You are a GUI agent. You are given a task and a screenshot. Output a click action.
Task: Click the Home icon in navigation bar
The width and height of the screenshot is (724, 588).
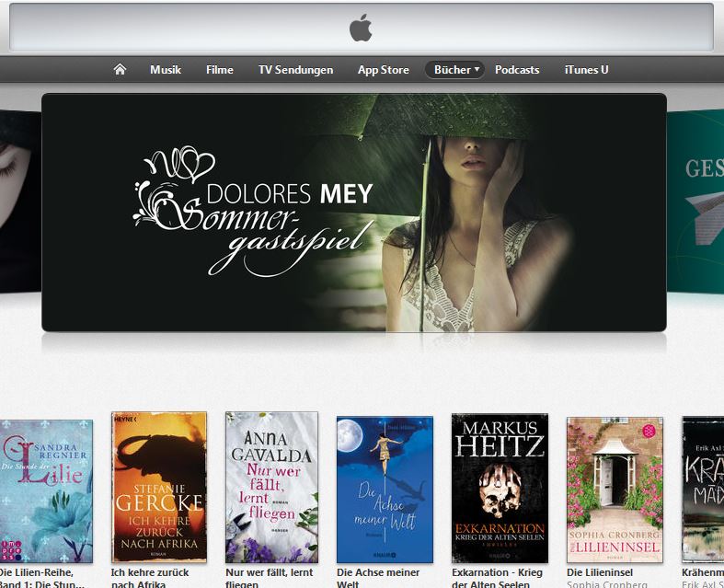(120, 70)
